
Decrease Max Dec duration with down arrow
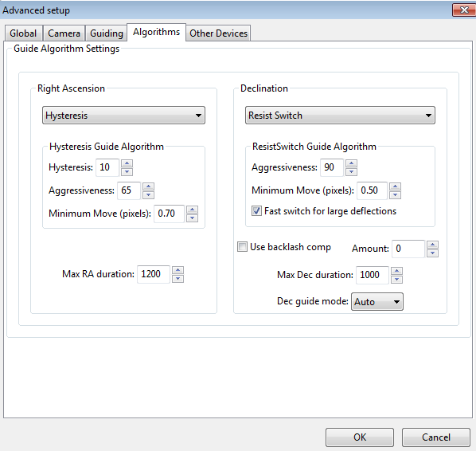396,280
